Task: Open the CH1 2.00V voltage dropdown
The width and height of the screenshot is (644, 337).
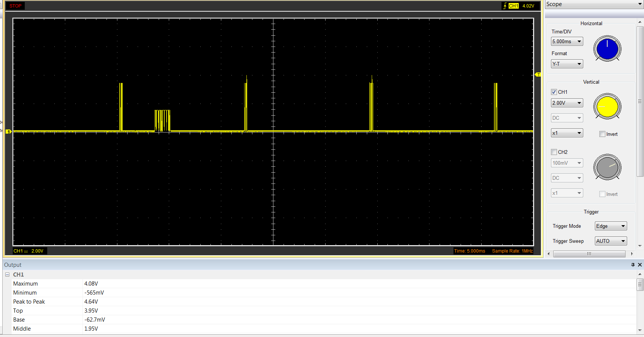Action: coord(567,103)
